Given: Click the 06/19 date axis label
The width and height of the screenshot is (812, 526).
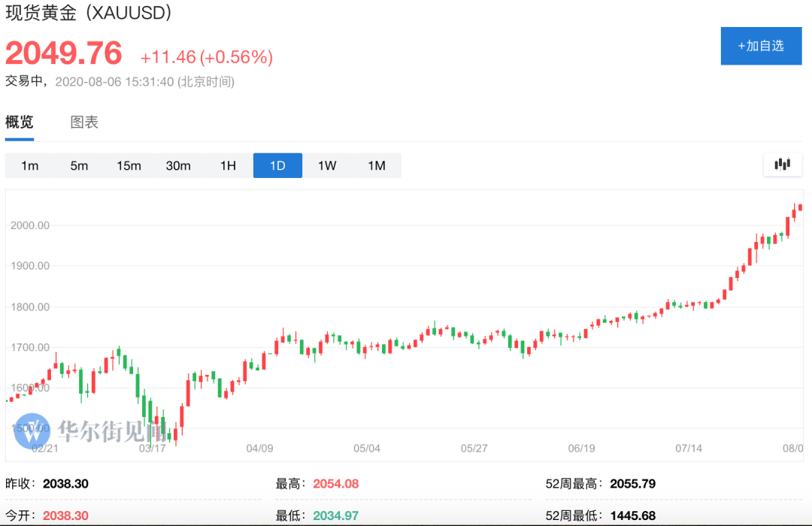Looking at the screenshot, I should click(581, 449).
